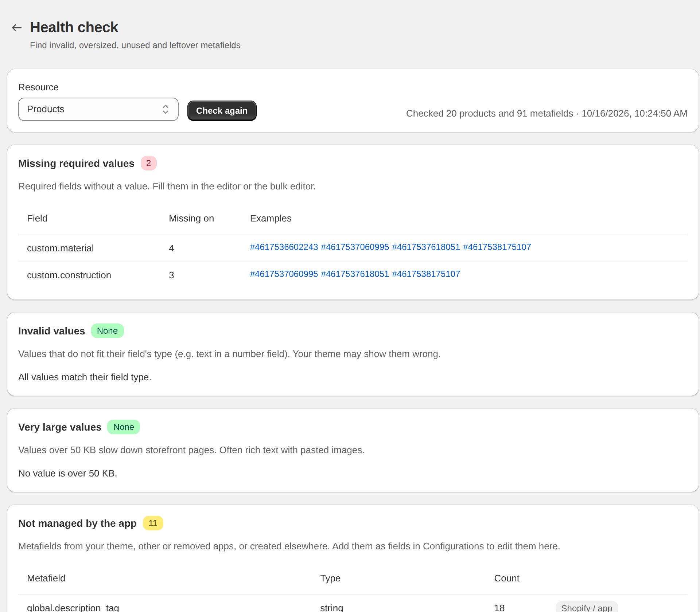Click the yellow 11 badge for unmanaged metafields
700x612 pixels.
(153, 523)
